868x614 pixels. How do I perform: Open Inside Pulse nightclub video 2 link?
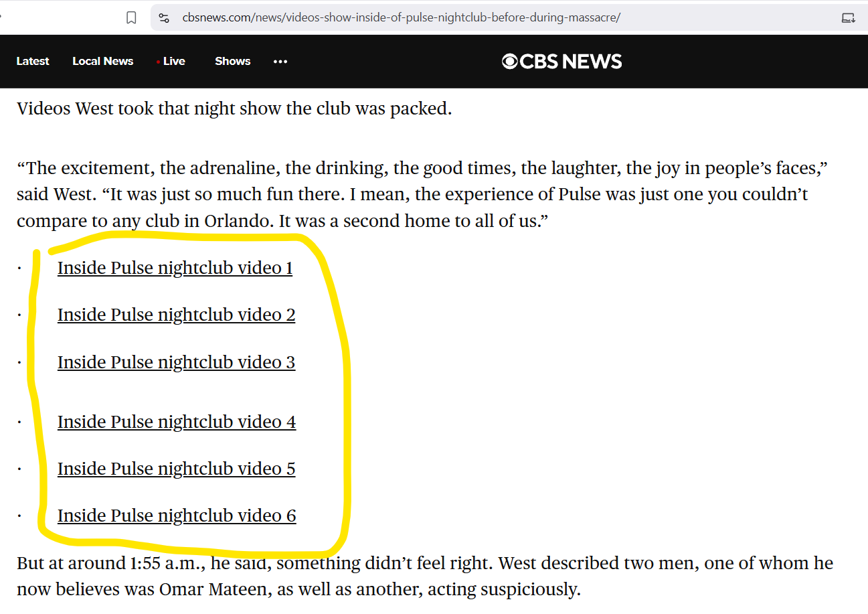tap(176, 315)
